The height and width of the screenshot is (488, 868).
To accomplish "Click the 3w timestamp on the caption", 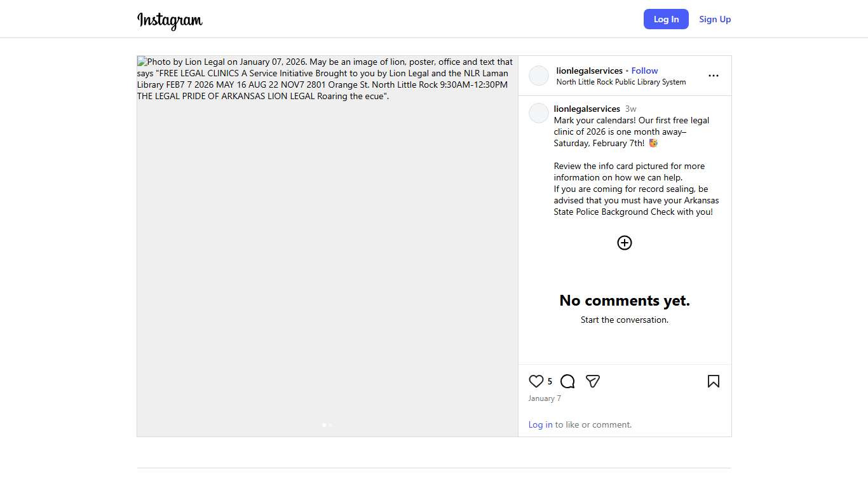I will (630, 109).
